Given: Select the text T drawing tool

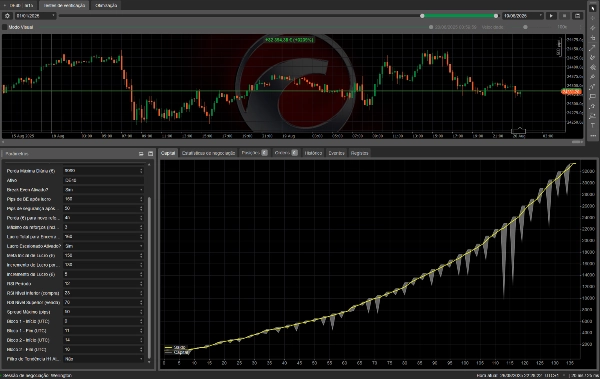Looking at the screenshot, I should click(x=593, y=126).
